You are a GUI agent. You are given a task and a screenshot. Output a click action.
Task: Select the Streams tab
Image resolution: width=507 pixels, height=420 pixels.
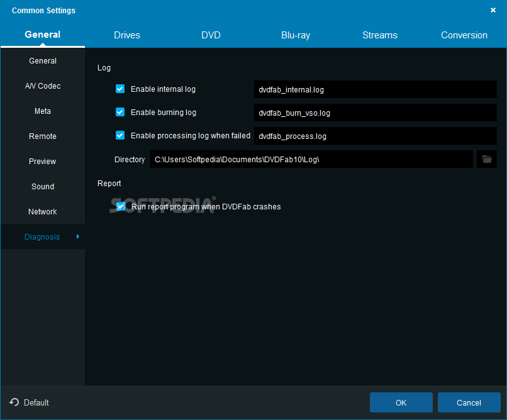click(380, 35)
